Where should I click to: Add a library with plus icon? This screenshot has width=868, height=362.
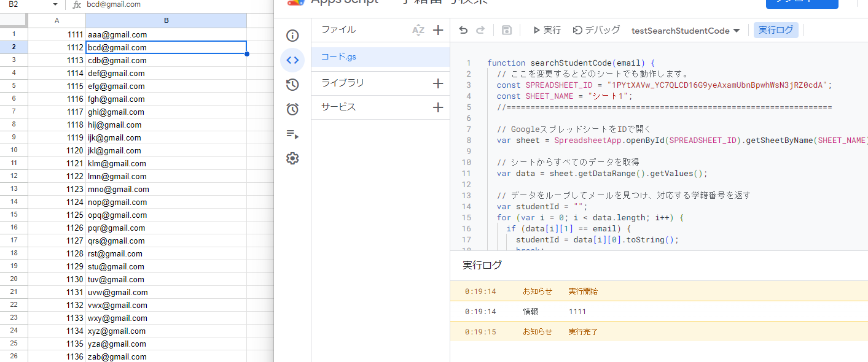coord(438,83)
